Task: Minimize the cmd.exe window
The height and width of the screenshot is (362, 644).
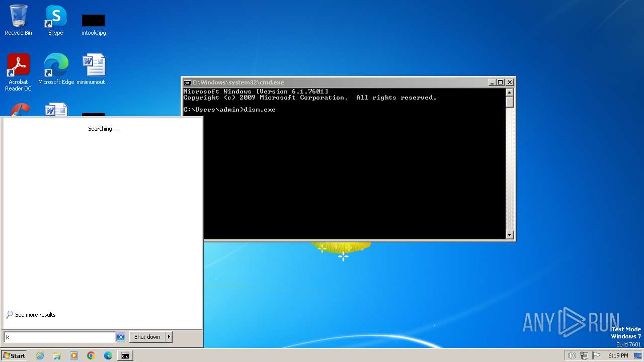Action: (492, 82)
